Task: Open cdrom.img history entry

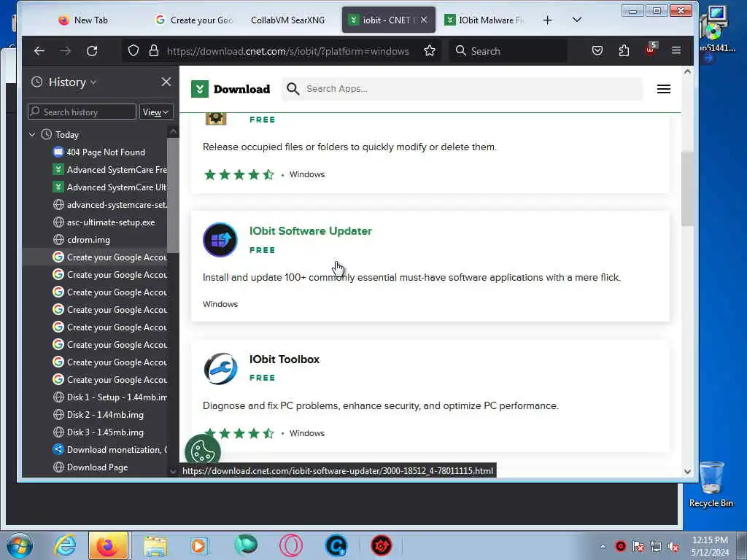Action: point(82,240)
